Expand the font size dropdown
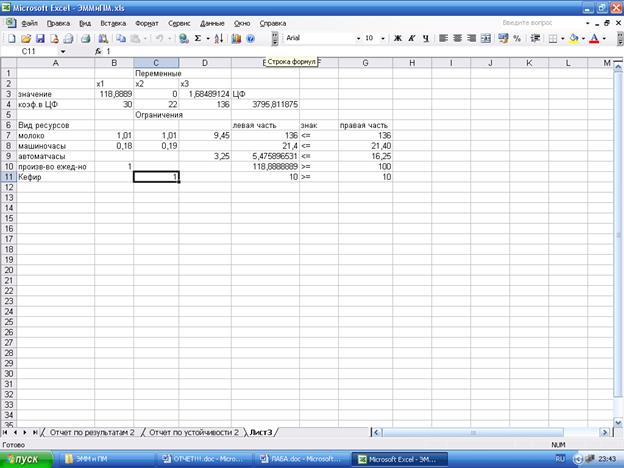Viewport: 624px width, 468px height. 383,38
